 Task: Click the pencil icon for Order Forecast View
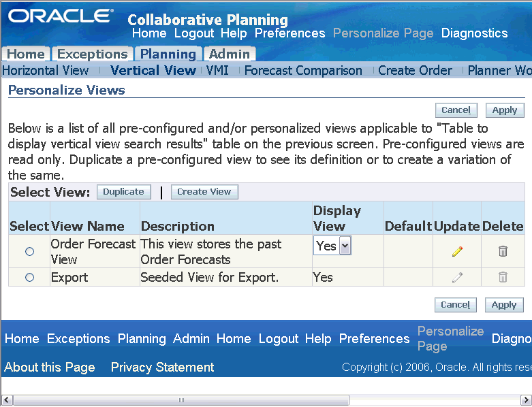(457, 251)
